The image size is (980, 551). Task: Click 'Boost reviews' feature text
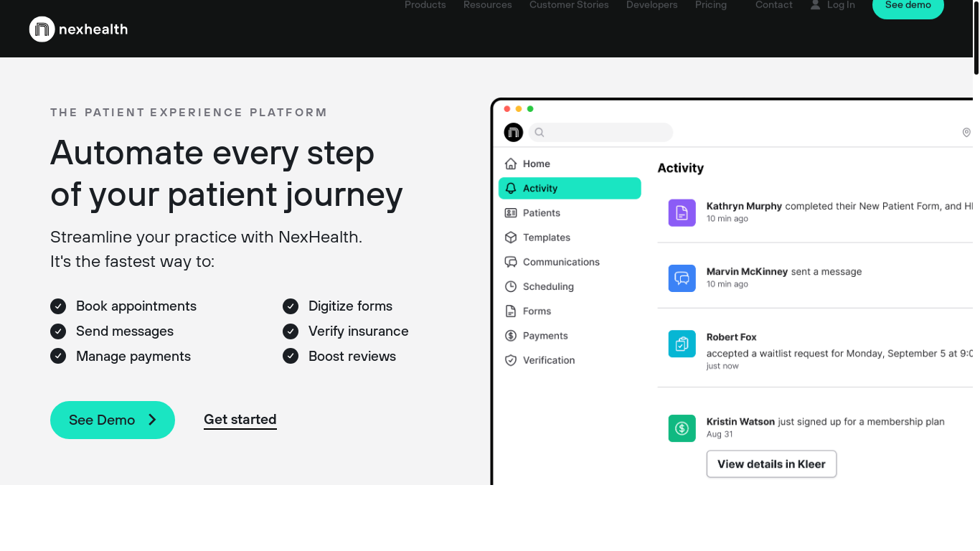[x=352, y=357]
